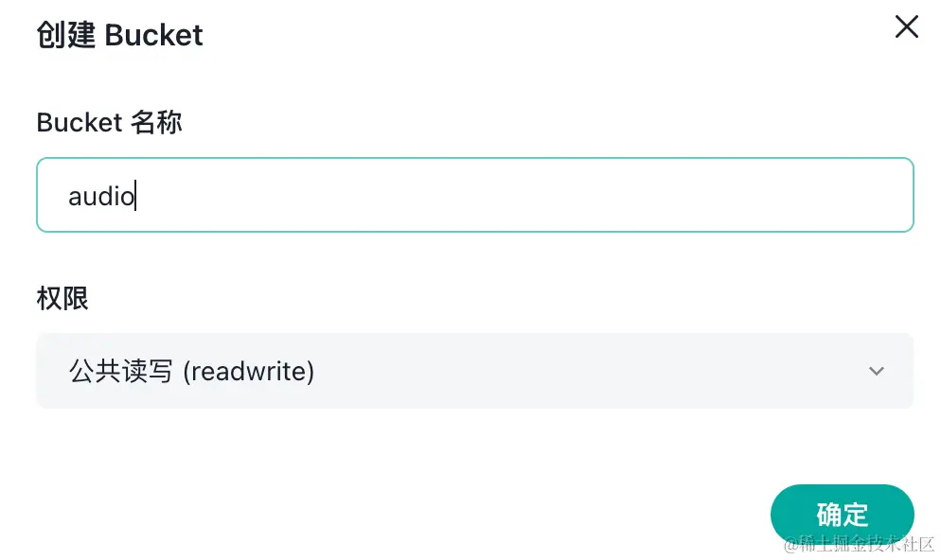Click the word audio in name field

click(100, 196)
